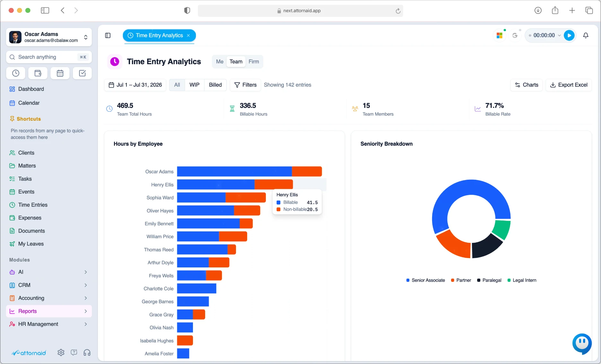Open Documents in the sidebar
601x364 pixels.
point(49,231)
